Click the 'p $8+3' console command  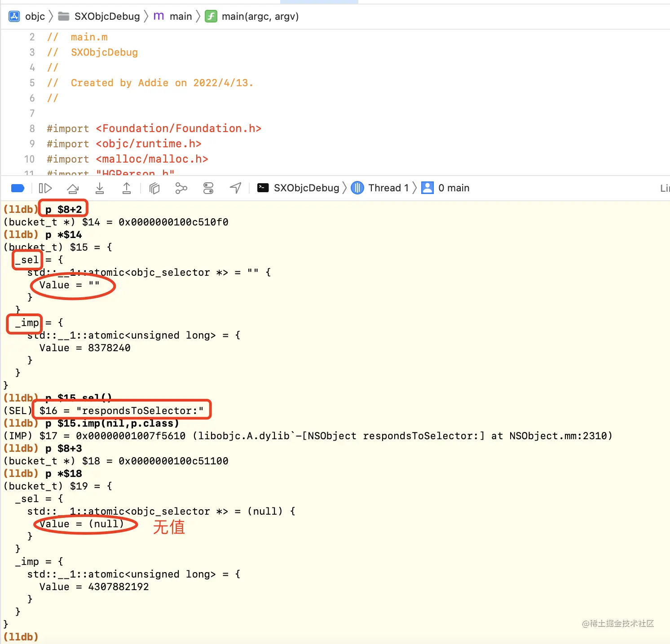[63, 449]
